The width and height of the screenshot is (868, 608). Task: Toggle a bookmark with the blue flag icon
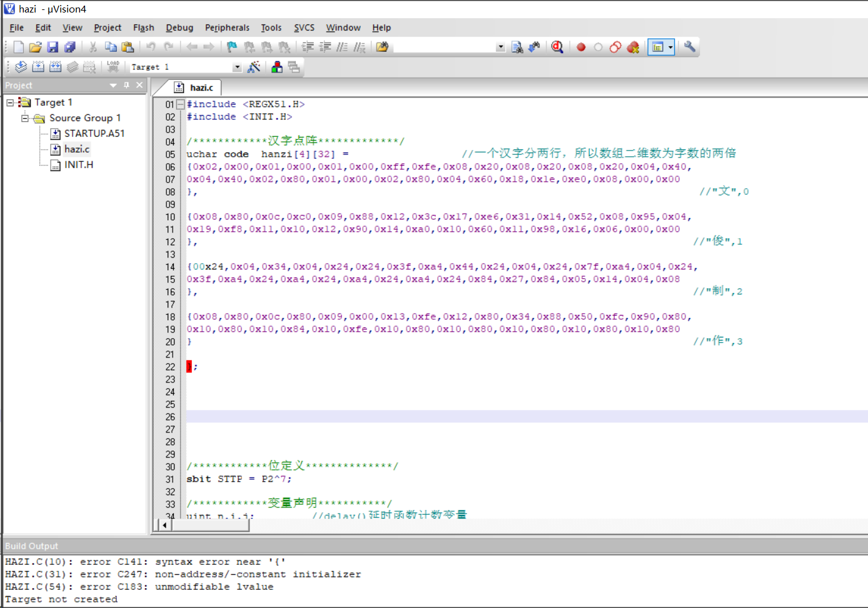(x=232, y=47)
